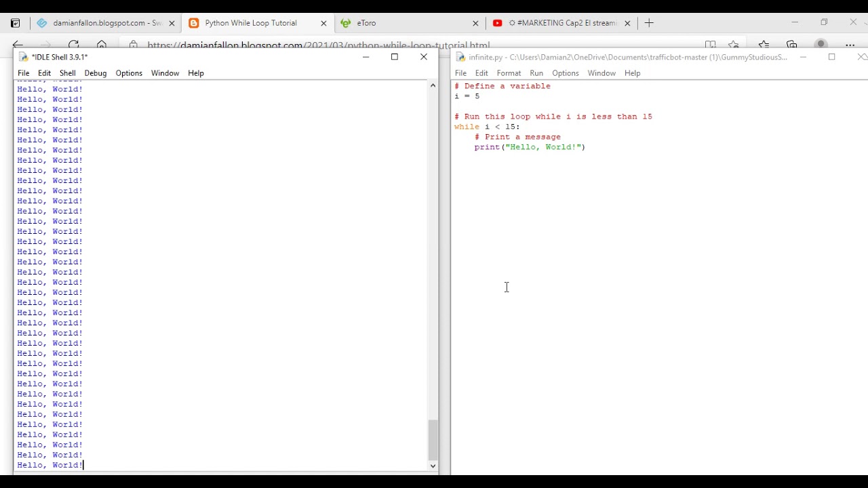Open Options menu in infinite.py editor
The image size is (868, 488).
pos(566,73)
